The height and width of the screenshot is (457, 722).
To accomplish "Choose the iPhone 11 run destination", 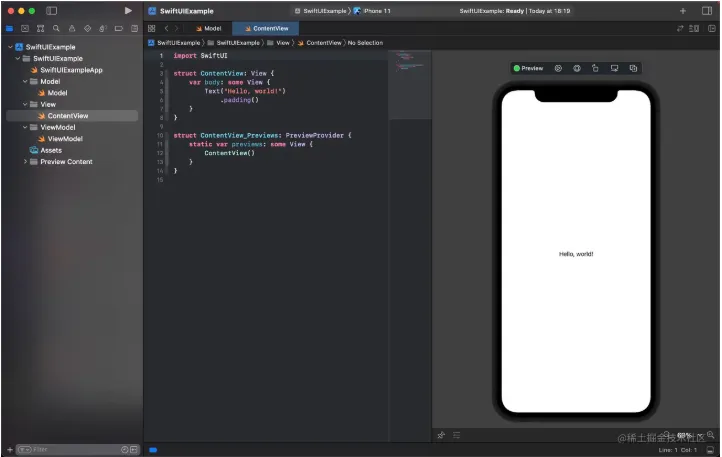I will point(373,11).
